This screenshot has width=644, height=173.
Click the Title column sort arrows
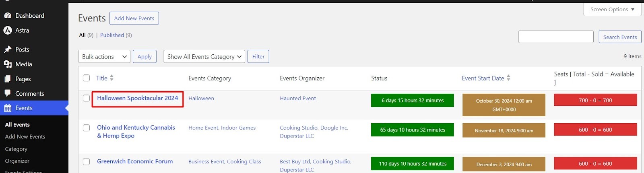tap(111, 78)
